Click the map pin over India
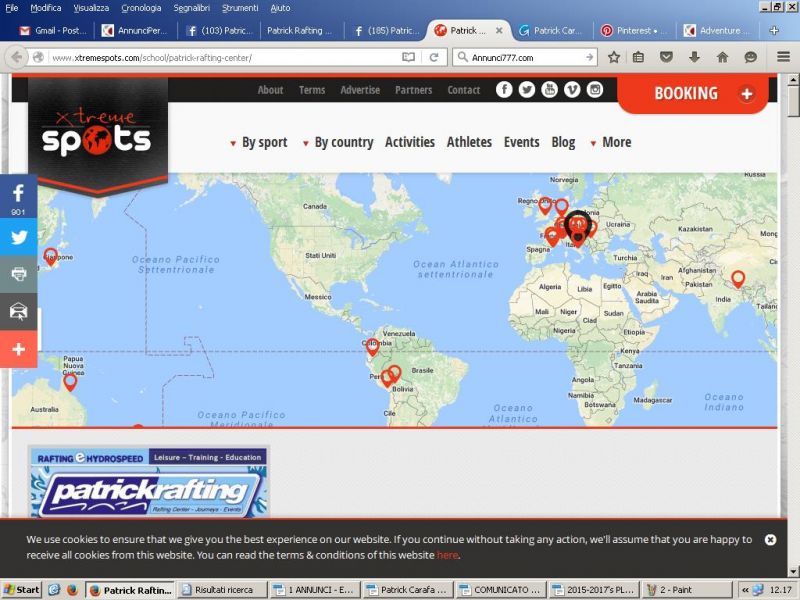The width and height of the screenshot is (800, 600). tap(738, 278)
